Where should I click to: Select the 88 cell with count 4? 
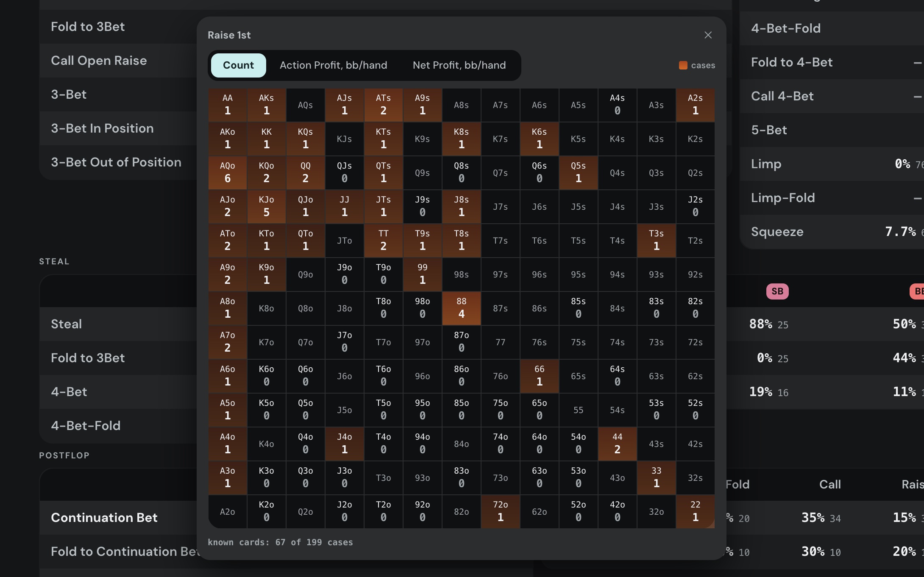[462, 308]
